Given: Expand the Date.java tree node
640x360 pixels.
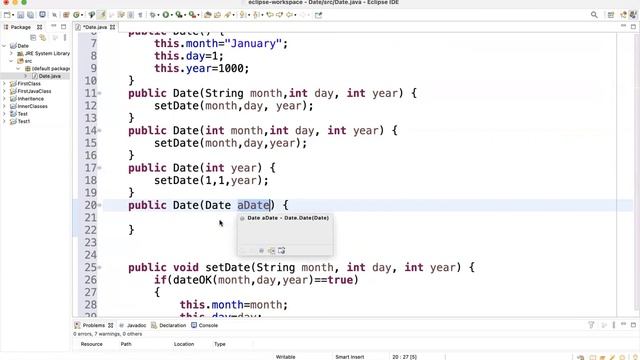Looking at the screenshot, I should click(26, 76).
